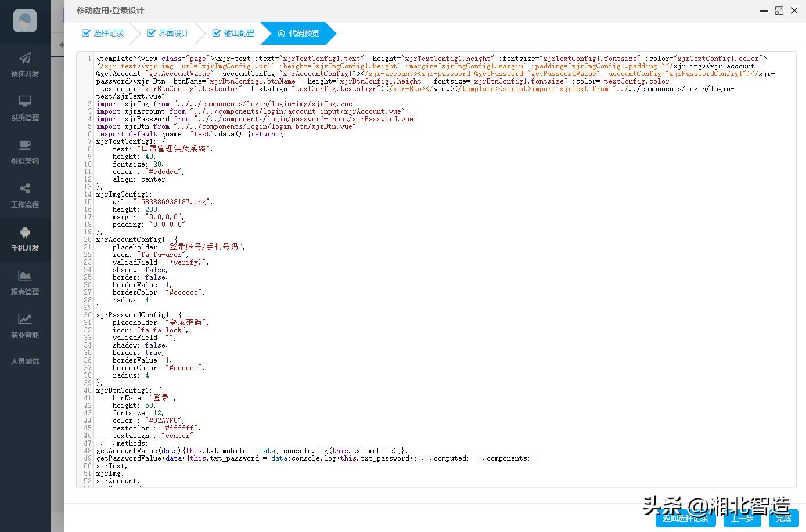806x532 pixels.
Task: Open 商业智能 trend icon
Action: (24, 325)
